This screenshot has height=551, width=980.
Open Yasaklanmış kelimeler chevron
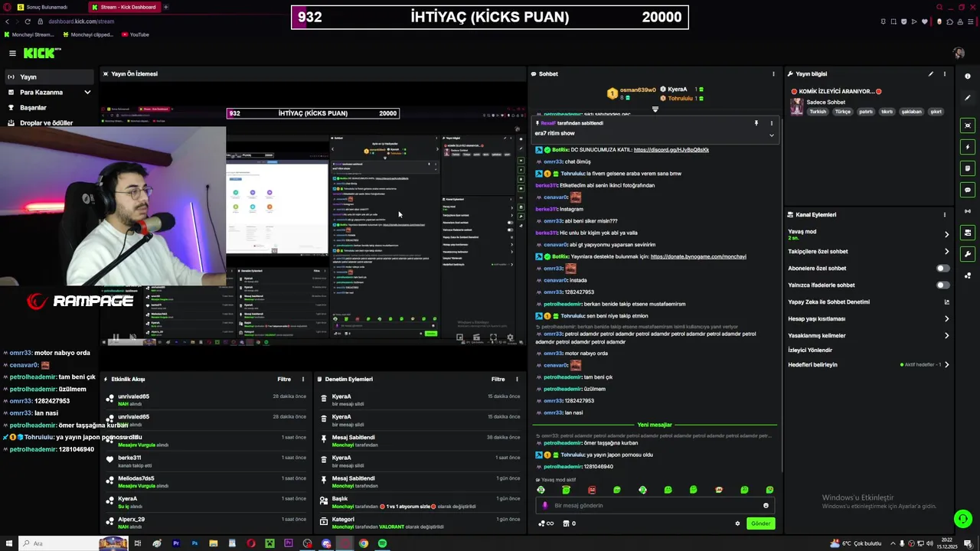[x=946, y=336]
